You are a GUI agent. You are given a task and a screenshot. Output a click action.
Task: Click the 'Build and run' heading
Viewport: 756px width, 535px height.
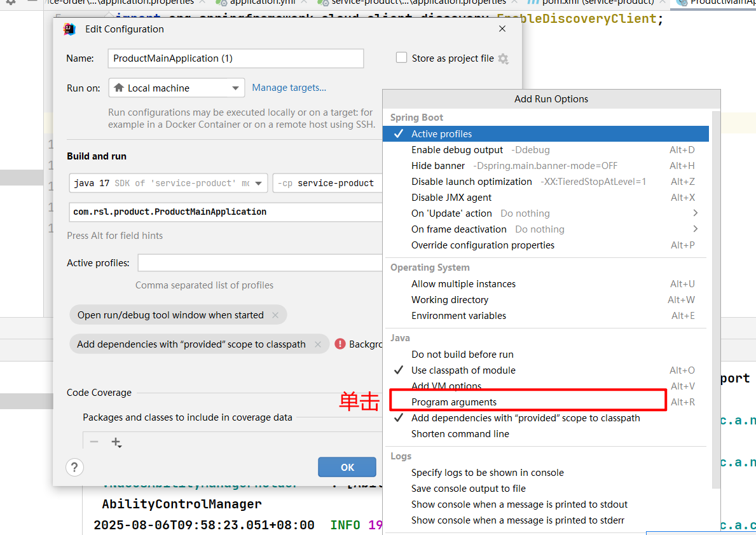pos(97,156)
